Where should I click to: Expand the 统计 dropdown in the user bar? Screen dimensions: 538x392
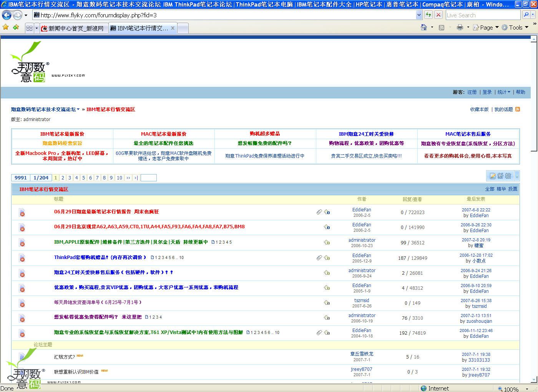[504, 92]
